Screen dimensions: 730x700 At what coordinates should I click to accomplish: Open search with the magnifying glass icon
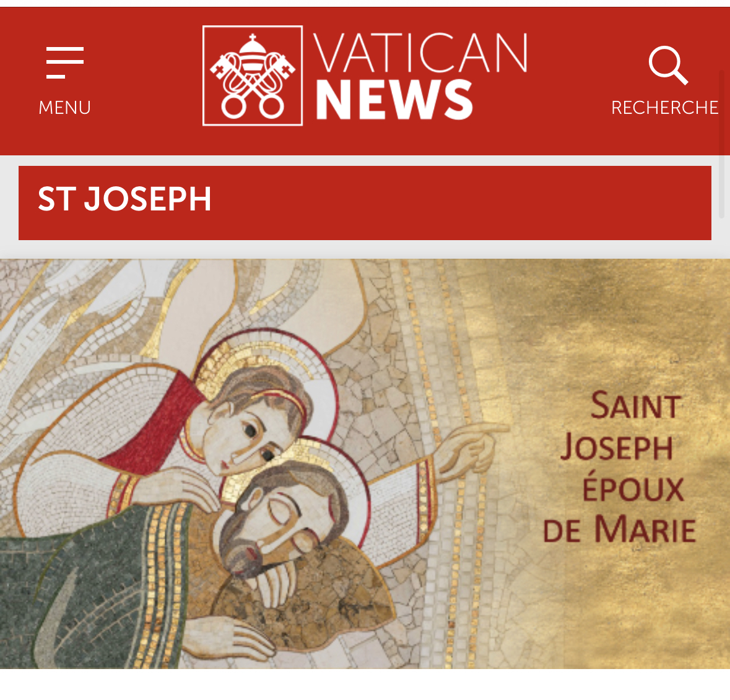(668, 65)
